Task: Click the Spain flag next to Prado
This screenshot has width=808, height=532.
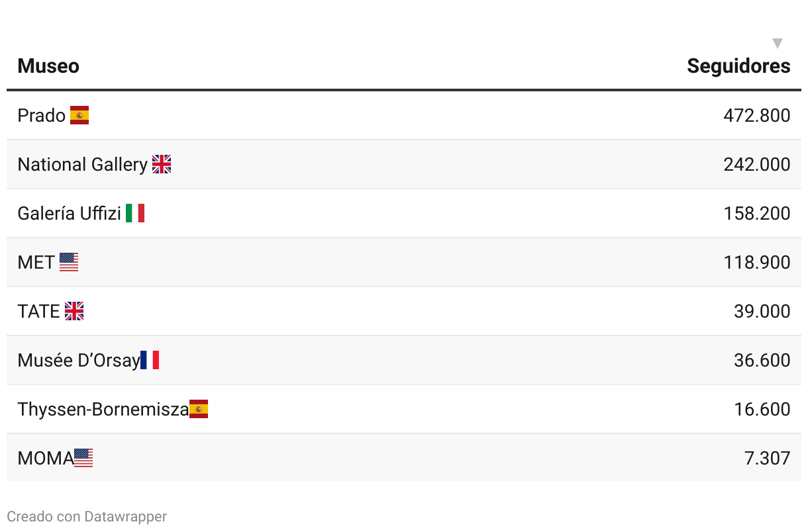Action: click(79, 115)
